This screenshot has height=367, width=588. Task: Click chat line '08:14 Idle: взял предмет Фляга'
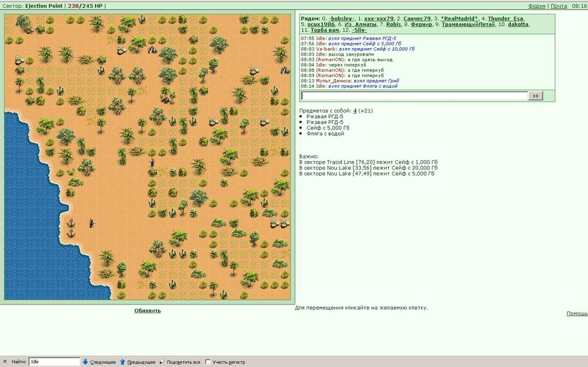pos(349,86)
